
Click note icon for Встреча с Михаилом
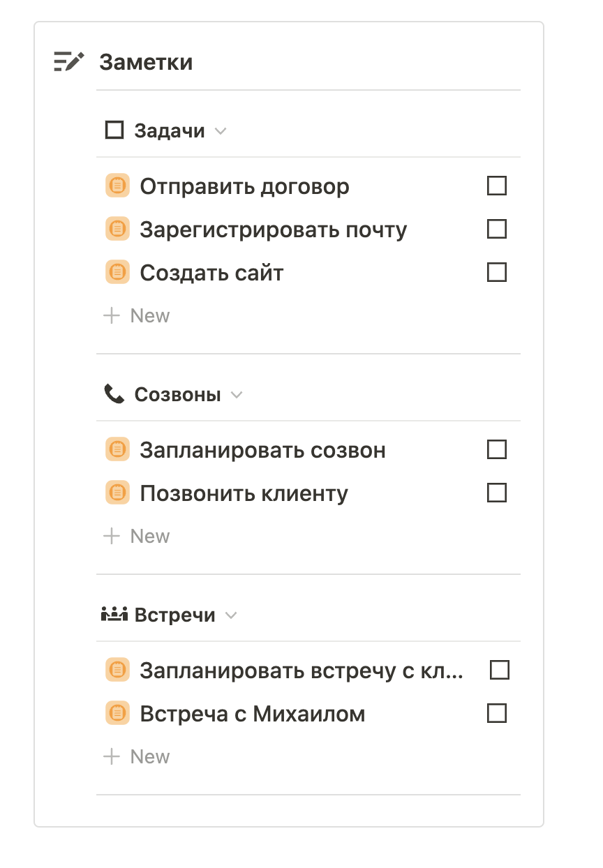(118, 714)
